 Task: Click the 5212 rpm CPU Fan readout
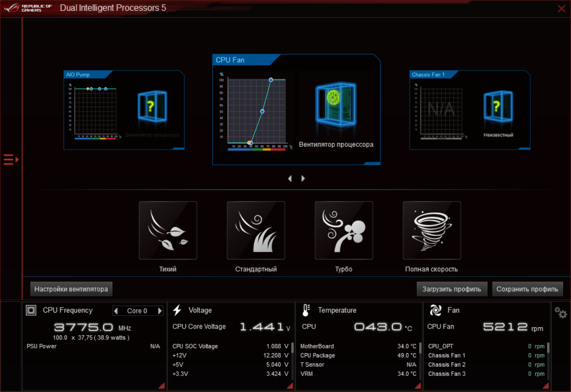pos(513,327)
